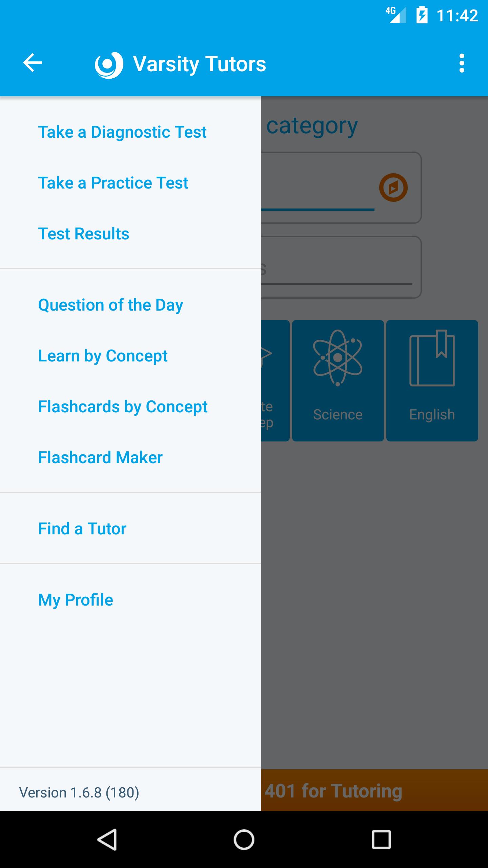This screenshot has width=488, height=868.
Task: Select Take a Practice Test
Action: tap(113, 183)
